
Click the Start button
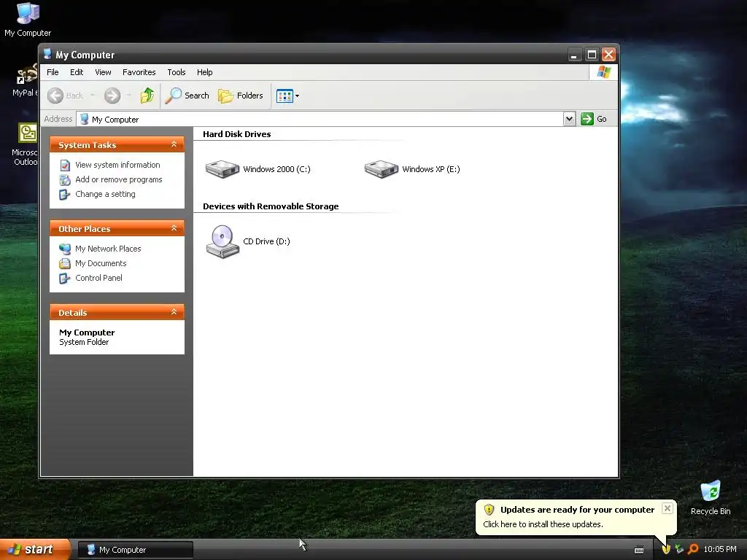tap(35, 549)
